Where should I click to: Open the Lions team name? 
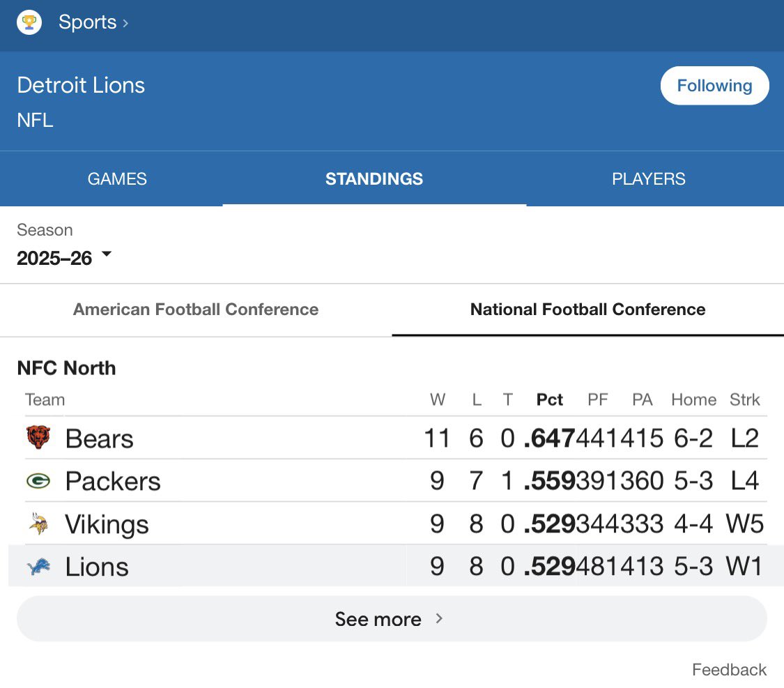[x=97, y=567]
